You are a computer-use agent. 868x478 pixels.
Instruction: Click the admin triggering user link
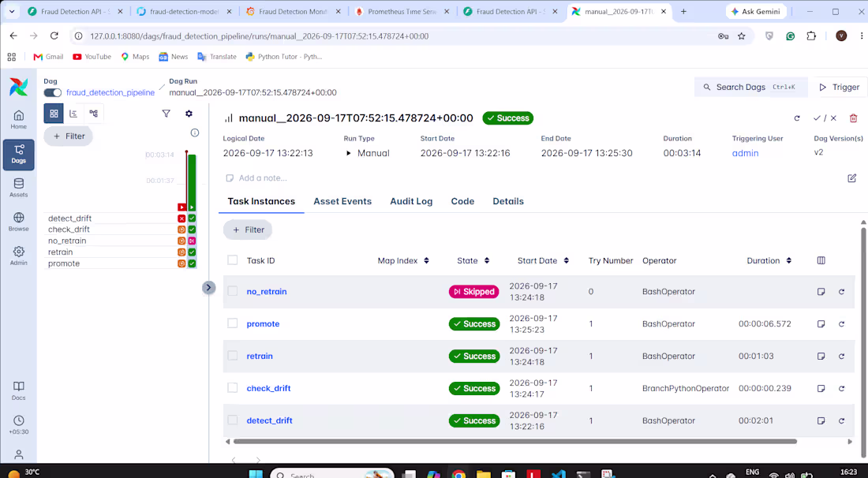tap(745, 153)
